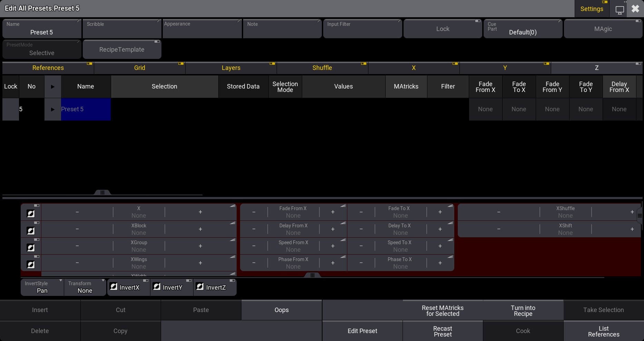The width and height of the screenshot is (644, 341).
Task: Open the Transform dropdown
Action: 85,287
